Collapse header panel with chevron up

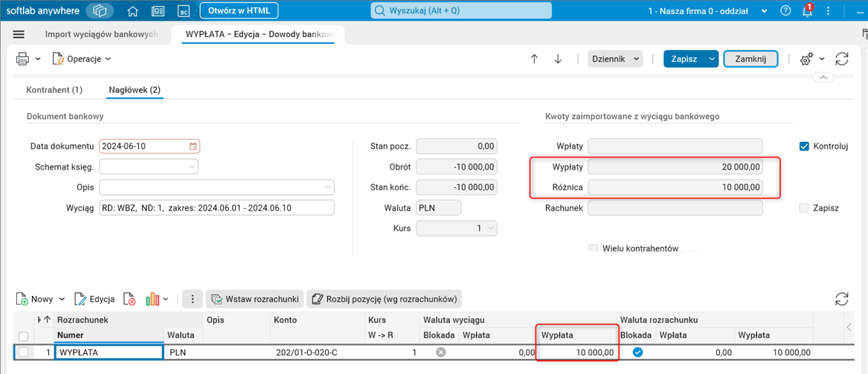point(823,78)
